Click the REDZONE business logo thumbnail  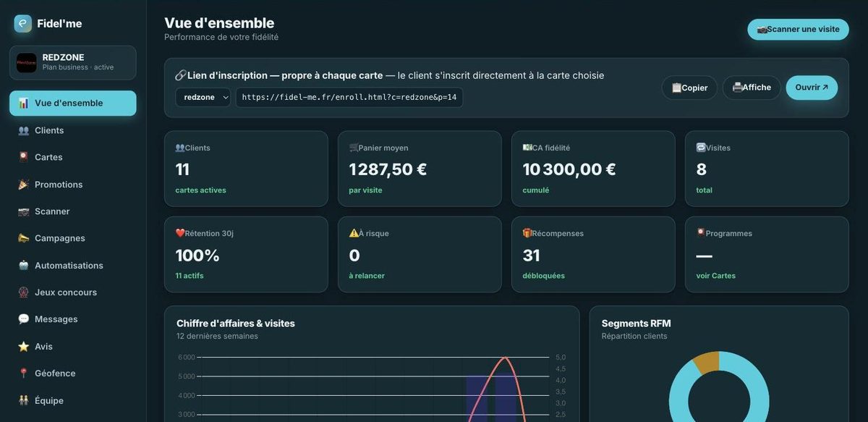tap(27, 62)
